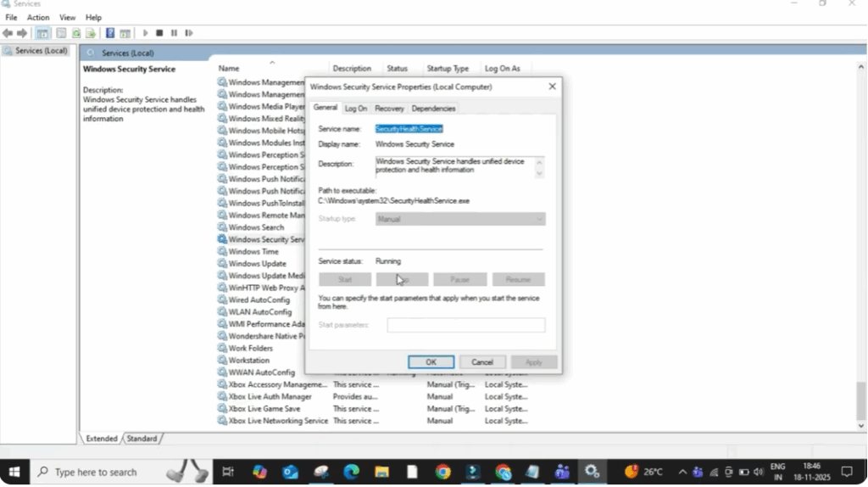Image resolution: width=868 pixels, height=487 pixels.
Task: Click the Restart Service toolbar icon
Action: click(x=189, y=33)
